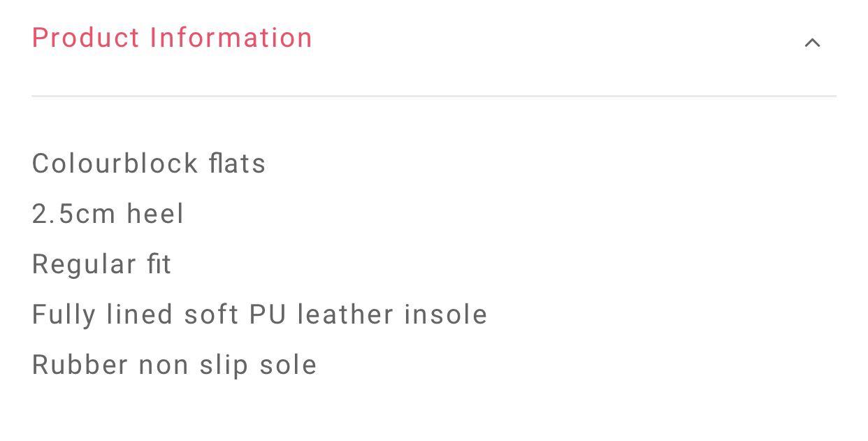868x441 pixels.
Task: Click the fit information line
Action: click(x=101, y=263)
